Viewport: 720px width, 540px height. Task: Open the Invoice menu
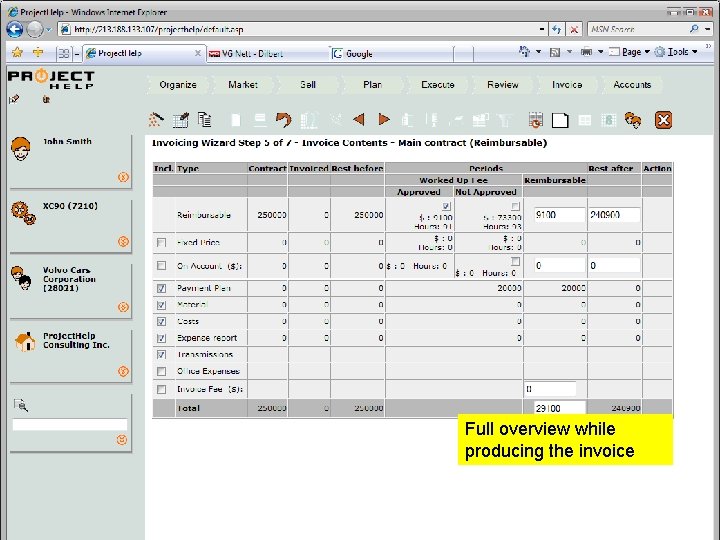[x=567, y=84]
